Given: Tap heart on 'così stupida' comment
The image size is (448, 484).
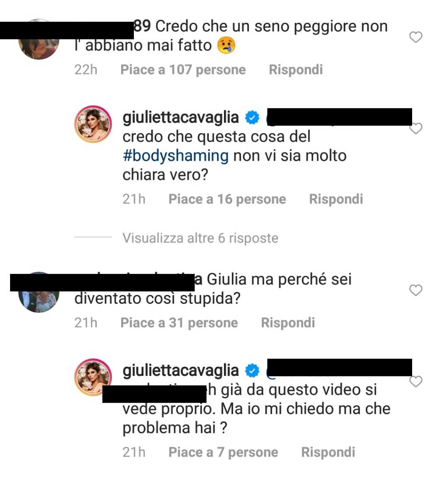Looking at the screenshot, I should pos(416,290).
